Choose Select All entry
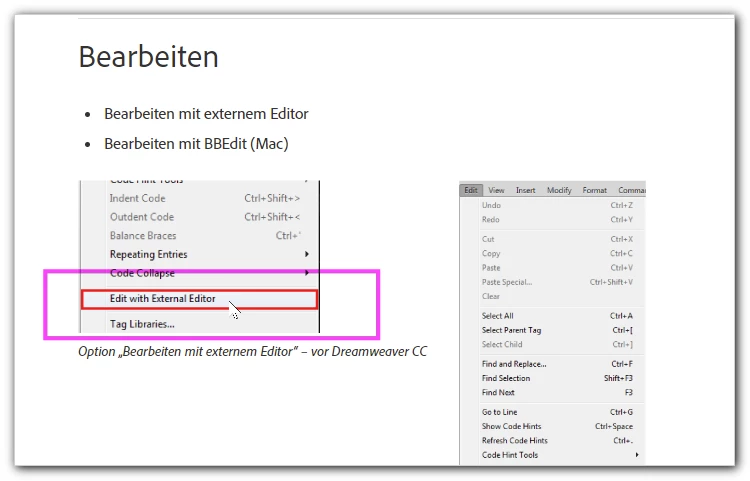 [557, 316]
